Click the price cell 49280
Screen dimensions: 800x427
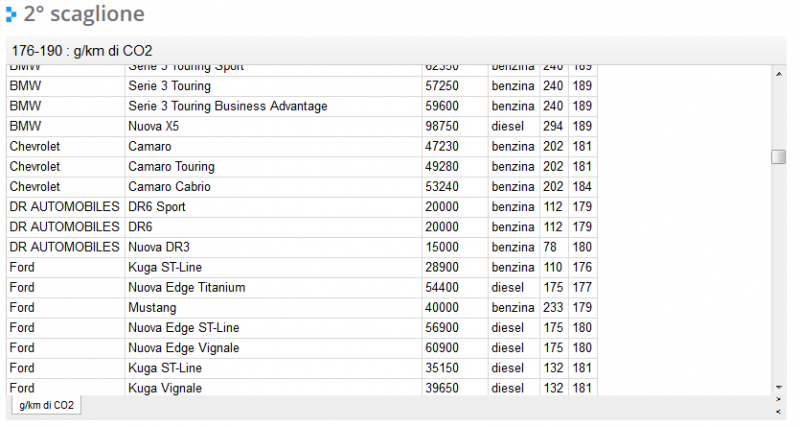tap(455, 166)
